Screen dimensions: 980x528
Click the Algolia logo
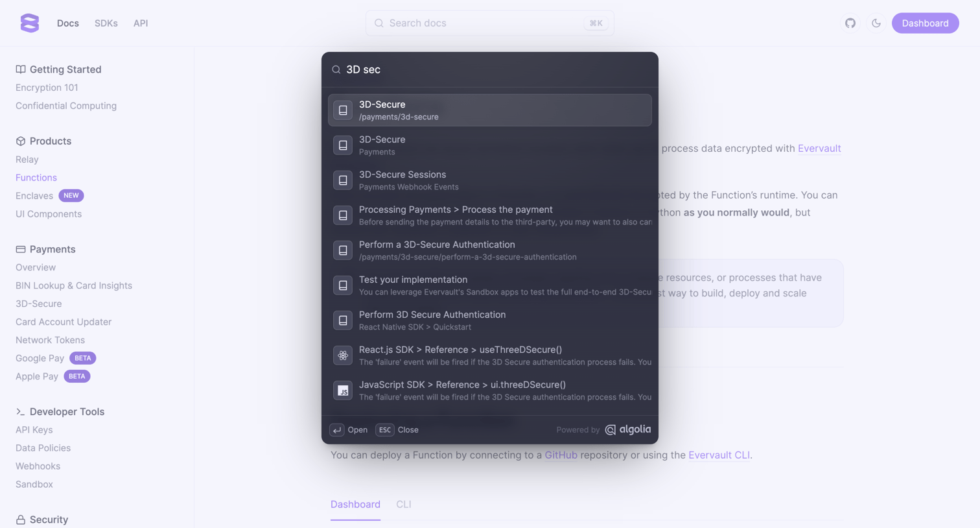coord(627,429)
